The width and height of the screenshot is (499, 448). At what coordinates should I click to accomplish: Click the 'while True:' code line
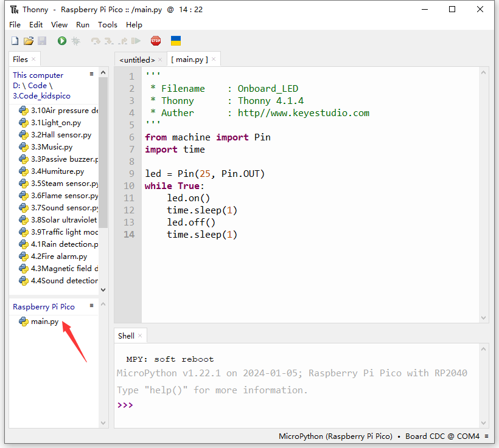point(175,186)
